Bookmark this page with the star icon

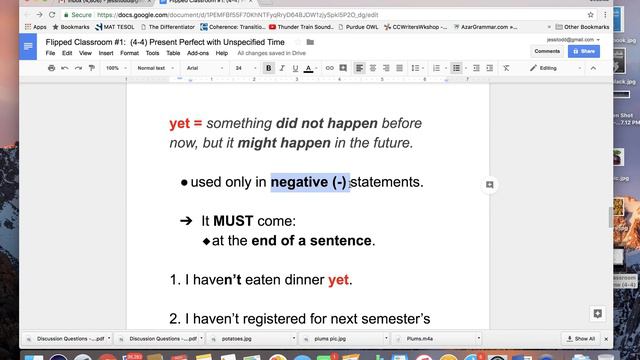coord(591,15)
